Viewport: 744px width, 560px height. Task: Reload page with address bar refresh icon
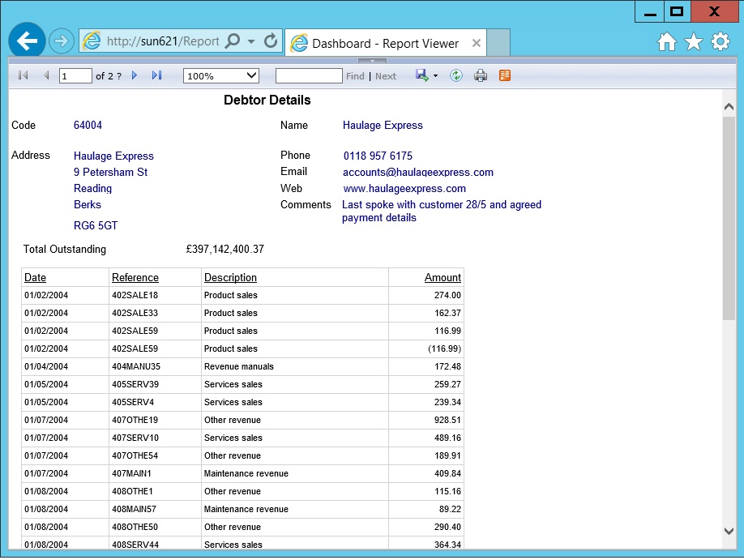[x=272, y=41]
